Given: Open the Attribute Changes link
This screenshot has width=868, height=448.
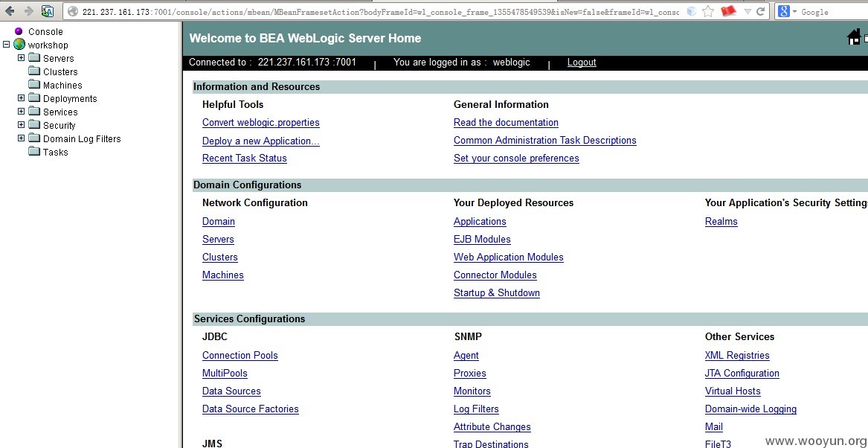Looking at the screenshot, I should pos(492,427).
